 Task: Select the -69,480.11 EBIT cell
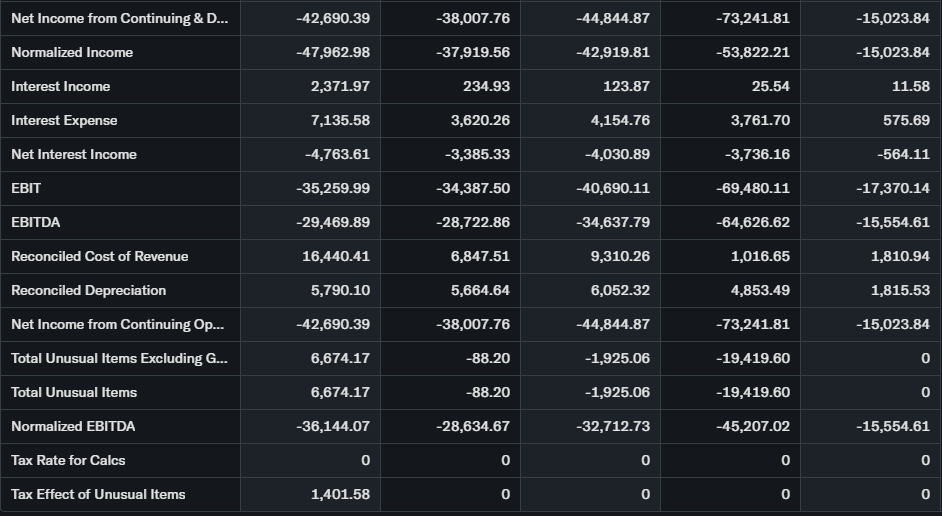coord(753,188)
